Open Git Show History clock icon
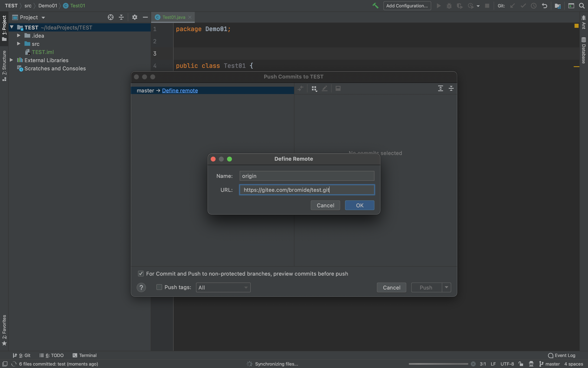Image resolution: width=588 pixels, height=368 pixels. tap(533, 6)
